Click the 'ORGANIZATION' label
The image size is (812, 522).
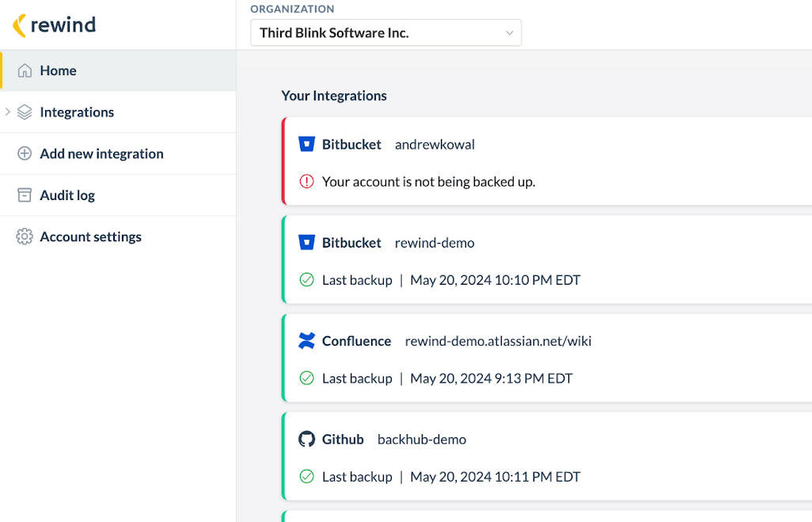click(x=292, y=9)
